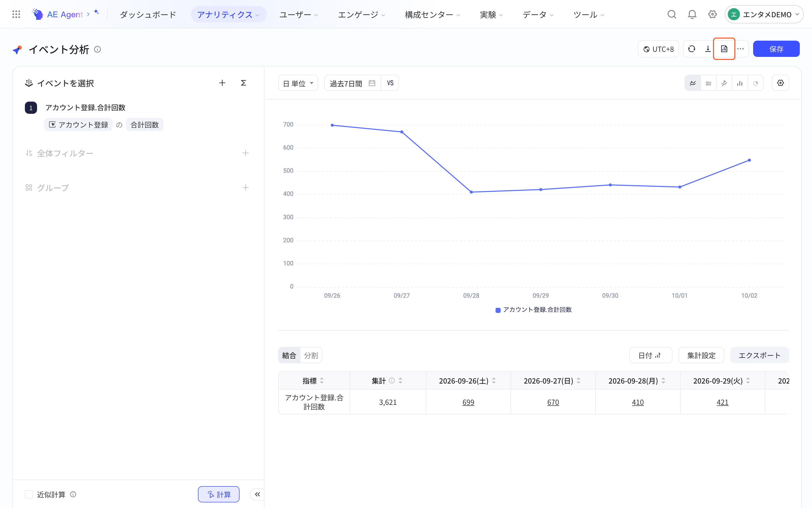Add a global filter (全体フィルター plus)
Image resolution: width=812 pixels, height=508 pixels.
pos(246,153)
